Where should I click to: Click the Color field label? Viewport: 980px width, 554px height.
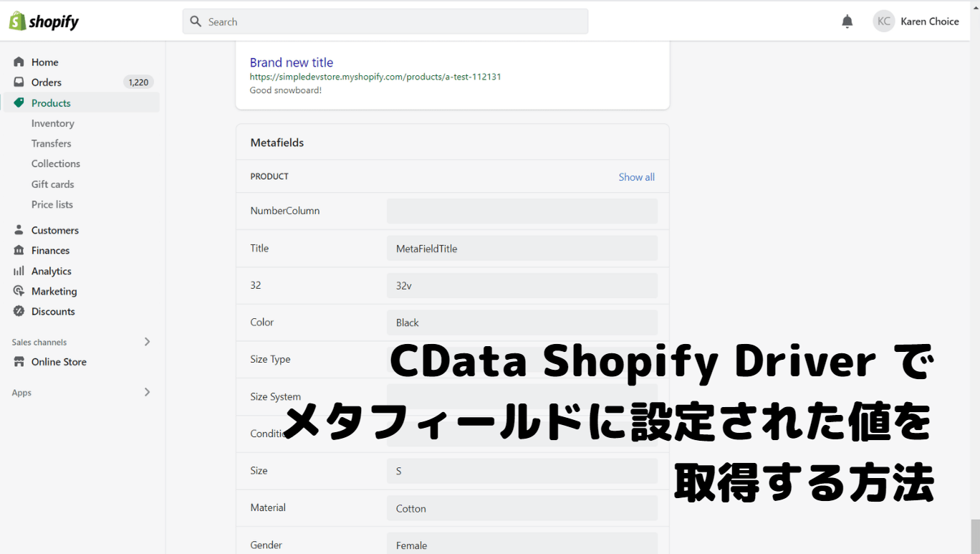[x=262, y=322]
